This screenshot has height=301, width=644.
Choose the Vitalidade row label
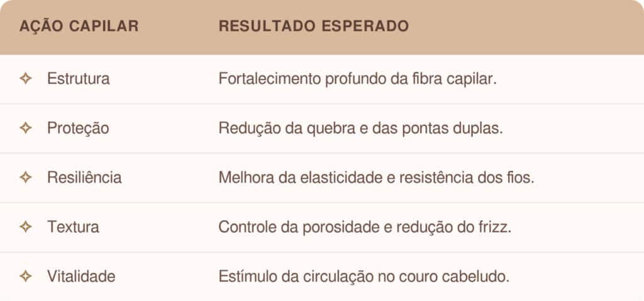(81, 276)
